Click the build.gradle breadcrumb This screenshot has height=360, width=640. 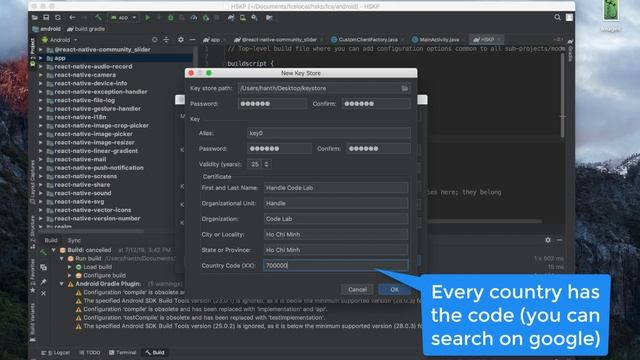pos(86,29)
